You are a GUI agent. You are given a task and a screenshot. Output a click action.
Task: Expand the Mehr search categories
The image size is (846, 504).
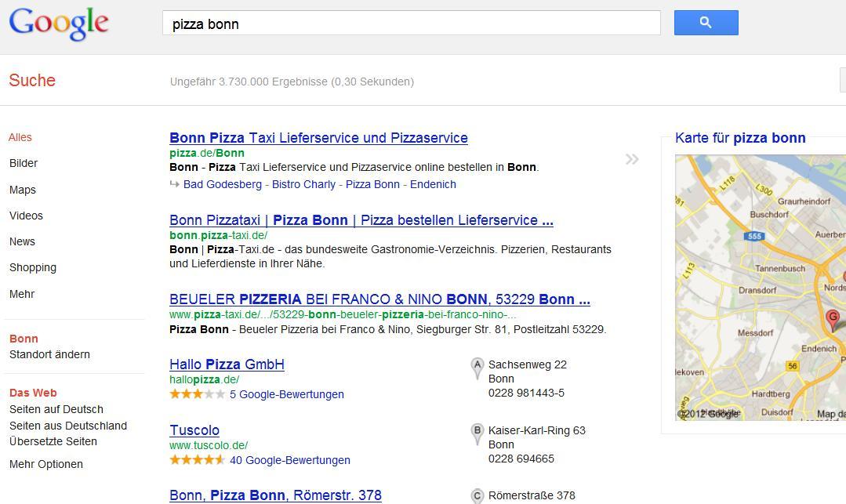point(22,294)
